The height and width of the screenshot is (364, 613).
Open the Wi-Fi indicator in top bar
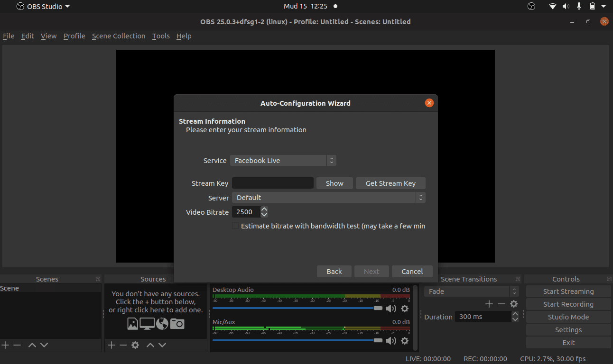[x=553, y=6]
